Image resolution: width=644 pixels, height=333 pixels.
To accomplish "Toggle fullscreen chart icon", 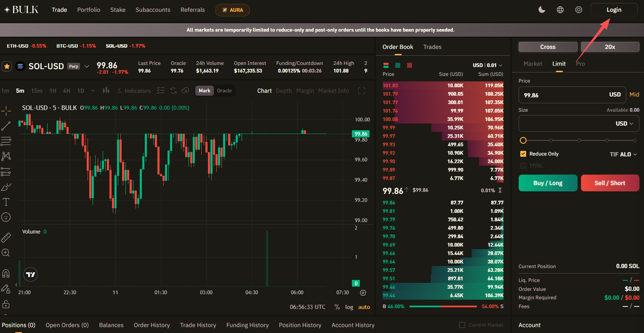I will click(361, 91).
